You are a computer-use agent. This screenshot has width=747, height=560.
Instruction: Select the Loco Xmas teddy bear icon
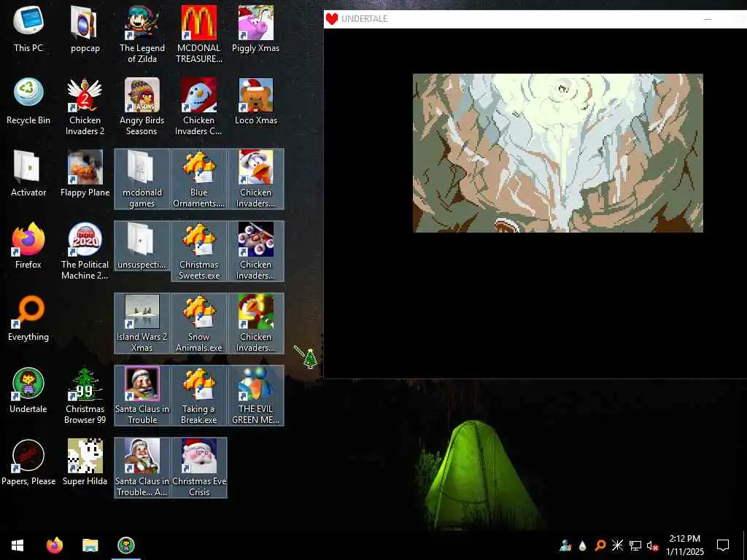pyautogui.click(x=256, y=101)
